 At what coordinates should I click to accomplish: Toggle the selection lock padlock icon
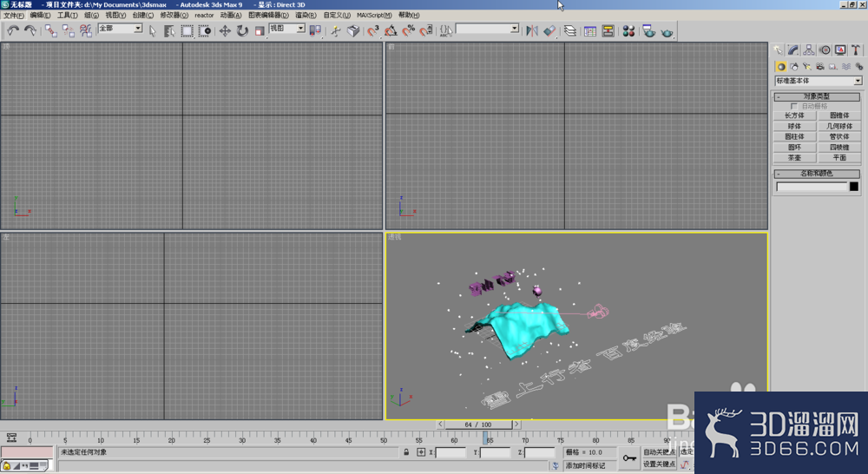pos(406,452)
